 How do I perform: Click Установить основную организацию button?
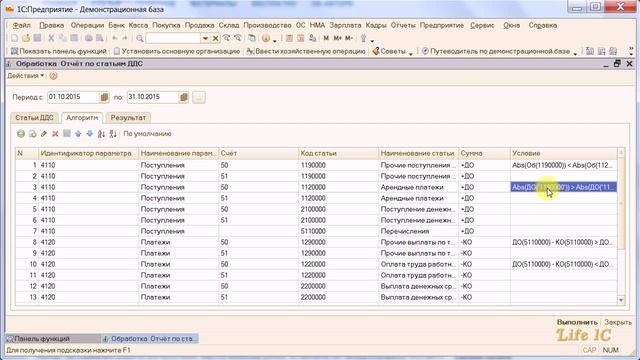(177, 51)
